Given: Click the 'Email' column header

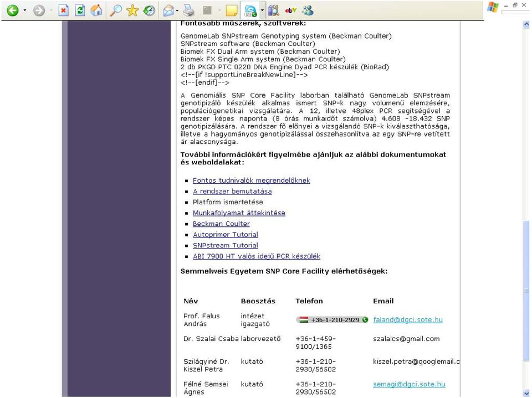Looking at the screenshot, I should click(383, 301).
